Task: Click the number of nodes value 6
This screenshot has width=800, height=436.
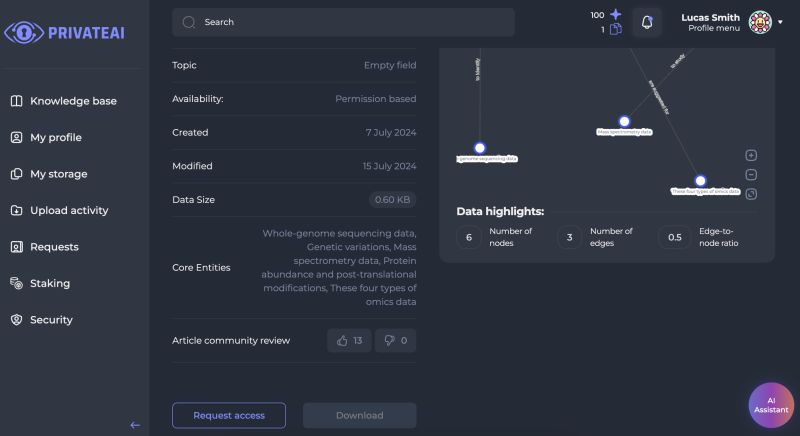Action: tap(469, 237)
